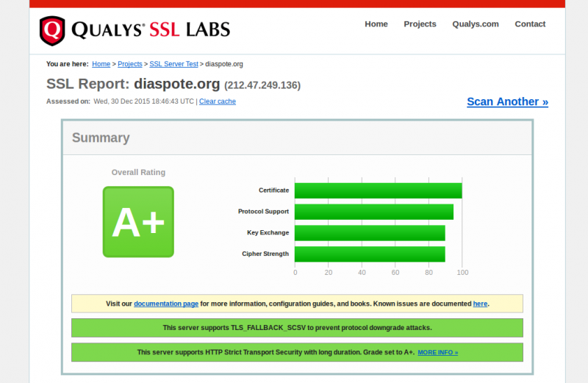This screenshot has width=588, height=383.
Task: Click the HTTP Strict Transport Security notice text
Action: pos(276,352)
